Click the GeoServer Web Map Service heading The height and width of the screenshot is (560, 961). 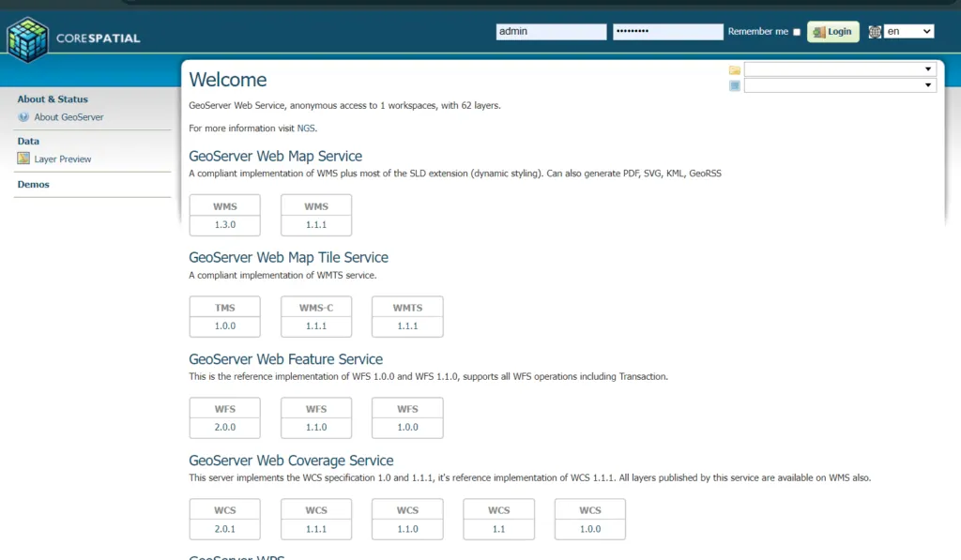[x=275, y=157]
